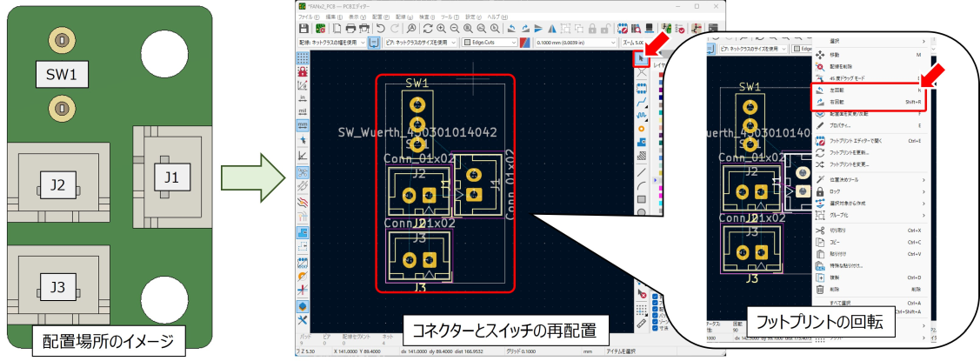Click the Print icon
980x361 pixels.
click(350, 28)
